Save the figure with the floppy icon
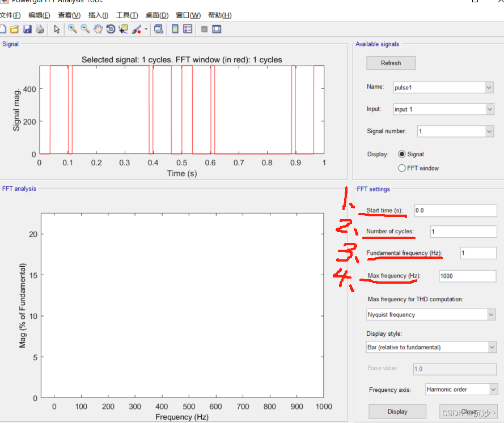Image resolution: width=504 pixels, height=423 pixels. (x=27, y=29)
